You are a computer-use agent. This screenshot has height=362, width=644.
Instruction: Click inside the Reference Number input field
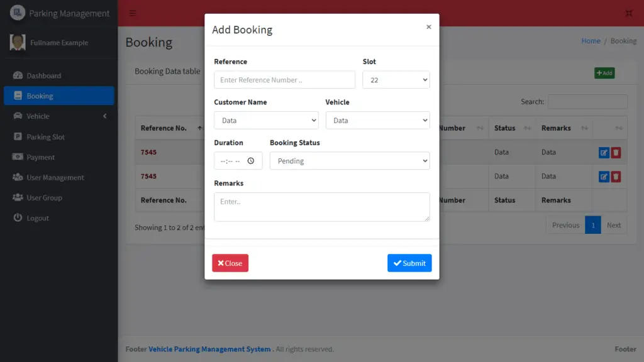click(x=284, y=80)
